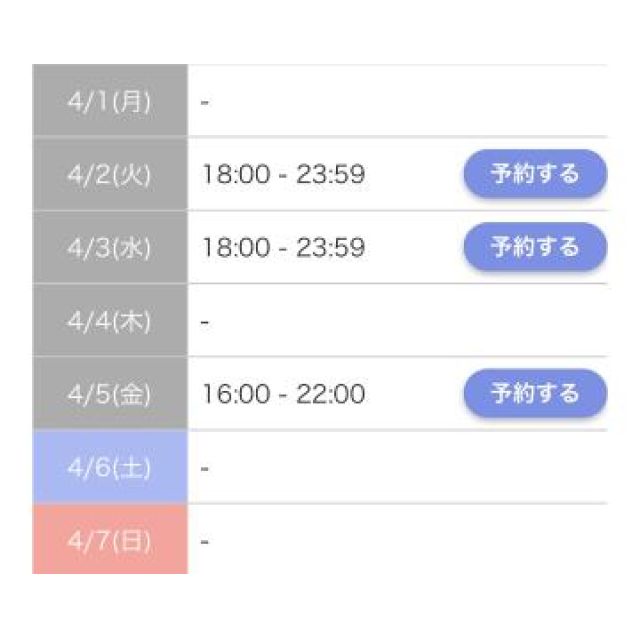This screenshot has width=640, height=640.
Task: Select the 18:00 start time on 4/3
Action: [235, 248]
